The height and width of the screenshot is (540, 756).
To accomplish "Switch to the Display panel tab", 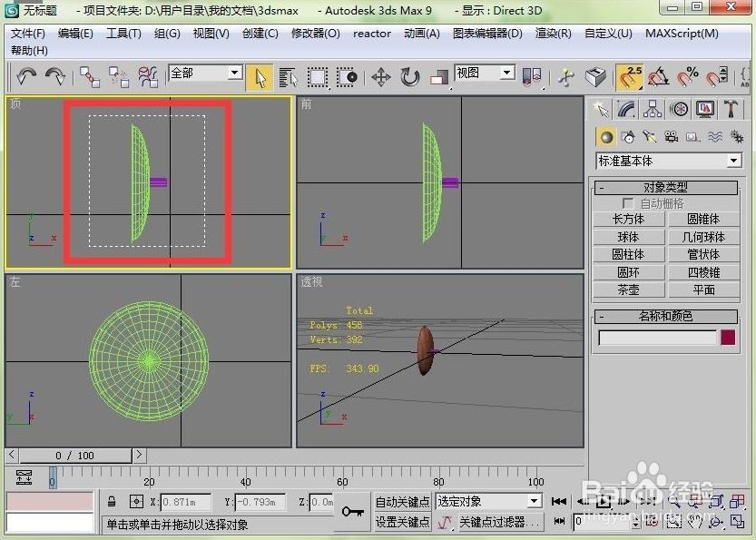I will [x=705, y=110].
